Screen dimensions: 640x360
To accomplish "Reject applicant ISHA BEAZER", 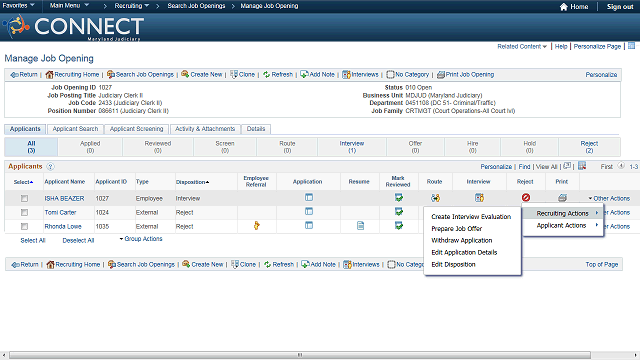I will (526, 198).
